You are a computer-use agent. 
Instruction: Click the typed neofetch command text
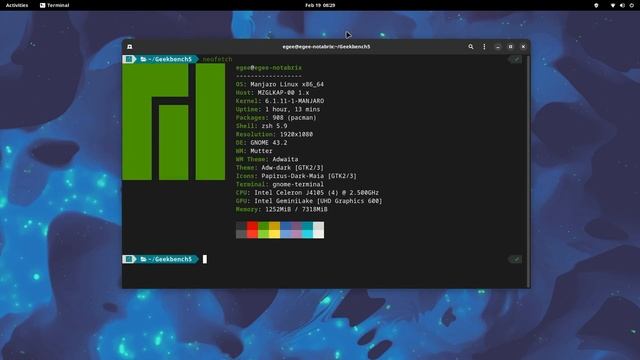tap(217, 60)
